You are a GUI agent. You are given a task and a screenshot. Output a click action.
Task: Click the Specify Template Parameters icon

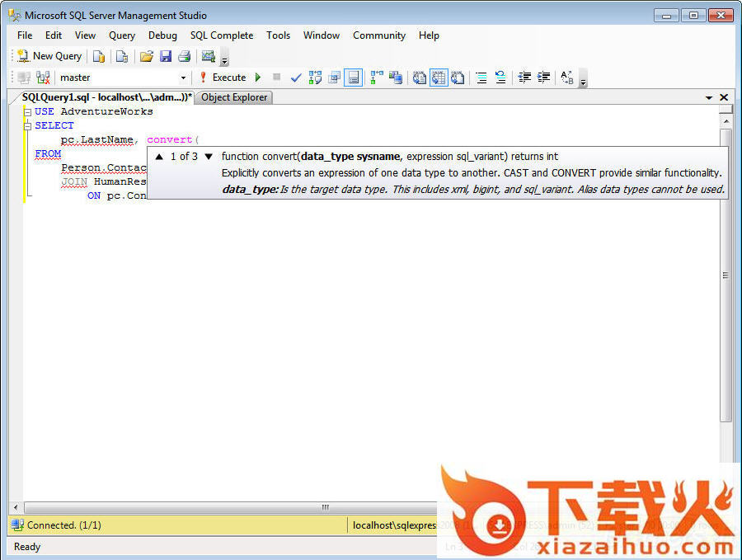pyautogui.click(x=567, y=78)
